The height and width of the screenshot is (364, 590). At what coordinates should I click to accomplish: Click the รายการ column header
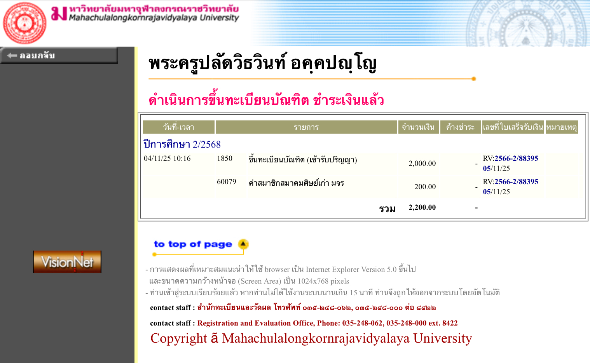pyautogui.click(x=306, y=127)
